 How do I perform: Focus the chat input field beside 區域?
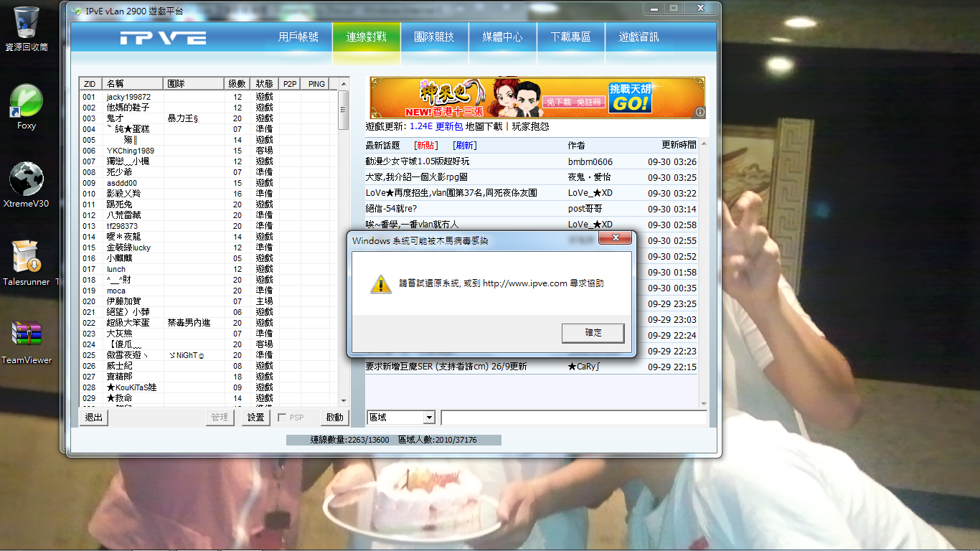[573, 418]
